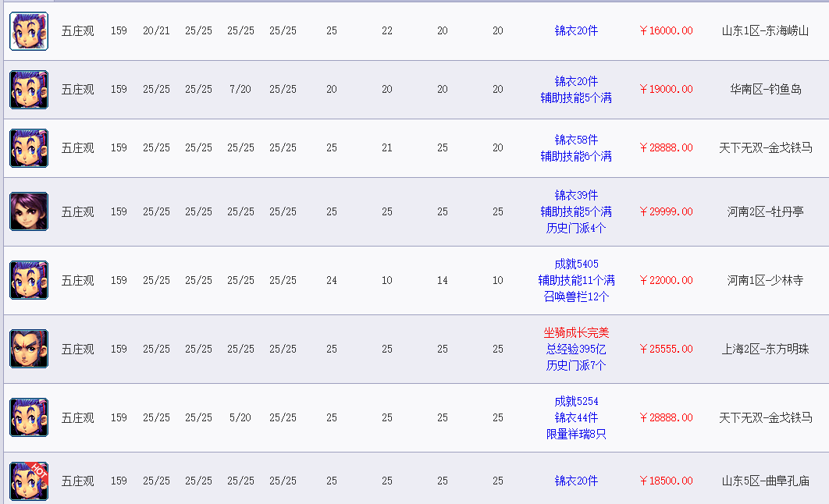The image size is (829, 504).
Task: Click the avatar of the ¥16000.00 listing
Action: pos(29,31)
